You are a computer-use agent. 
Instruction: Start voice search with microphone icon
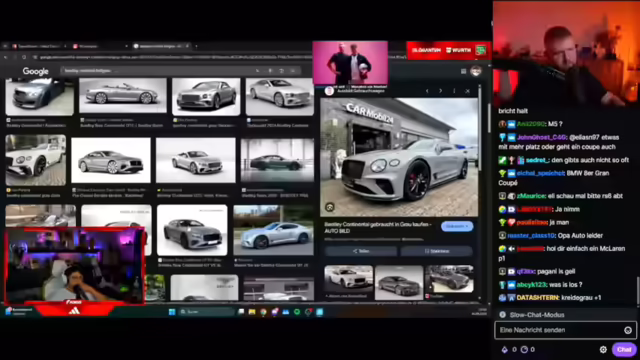270,71
